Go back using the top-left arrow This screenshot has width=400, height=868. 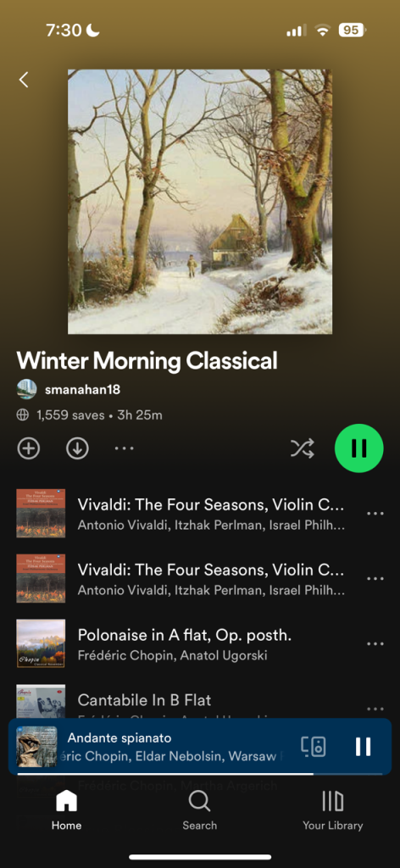point(23,80)
